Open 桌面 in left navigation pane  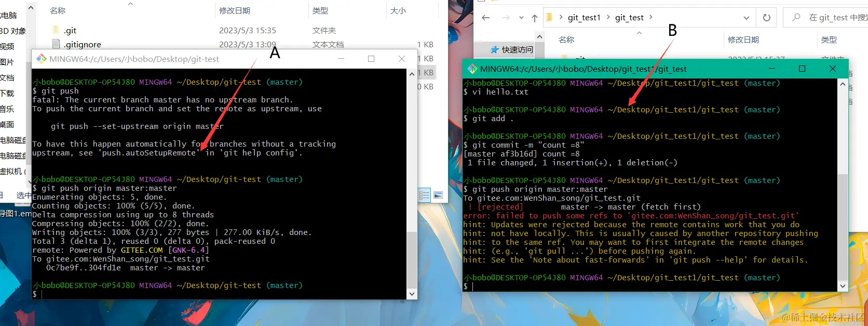(7, 124)
